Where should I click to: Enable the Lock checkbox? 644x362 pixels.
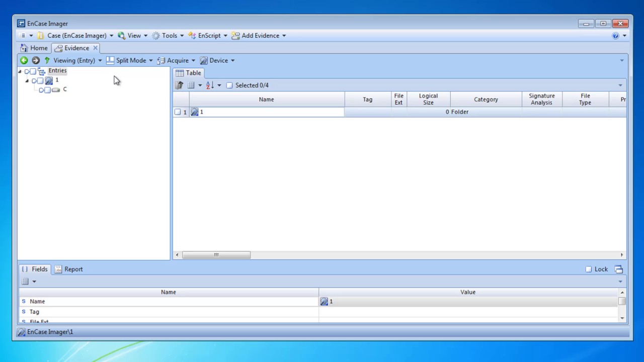click(x=589, y=269)
